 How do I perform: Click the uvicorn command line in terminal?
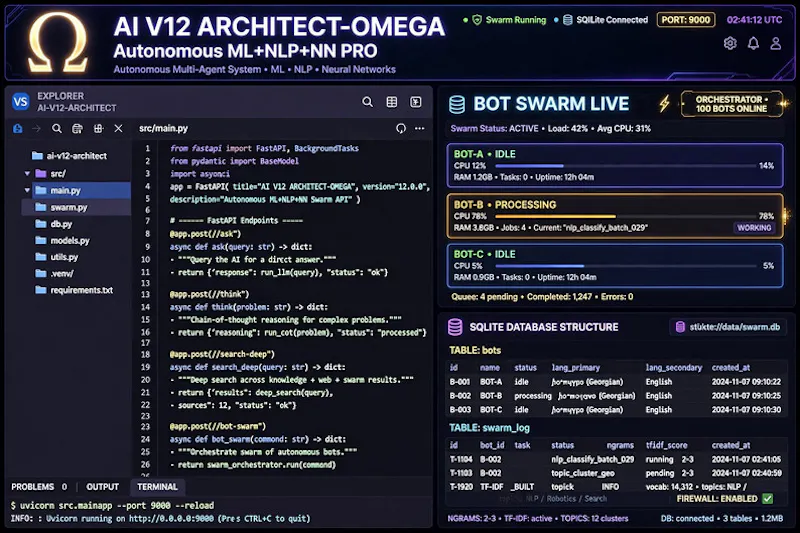112,505
